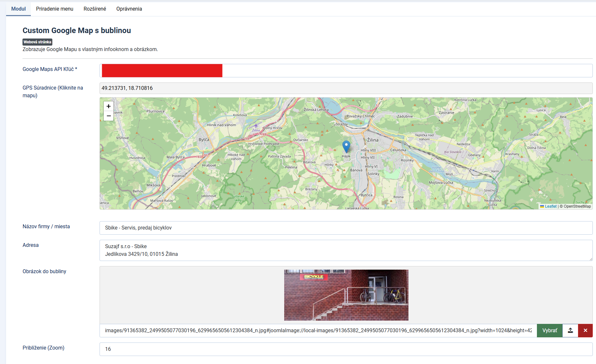Image resolution: width=596 pixels, height=364 pixels.
Task: Click the Leaflet flag icon in attribution
Action: coord(542,206)
